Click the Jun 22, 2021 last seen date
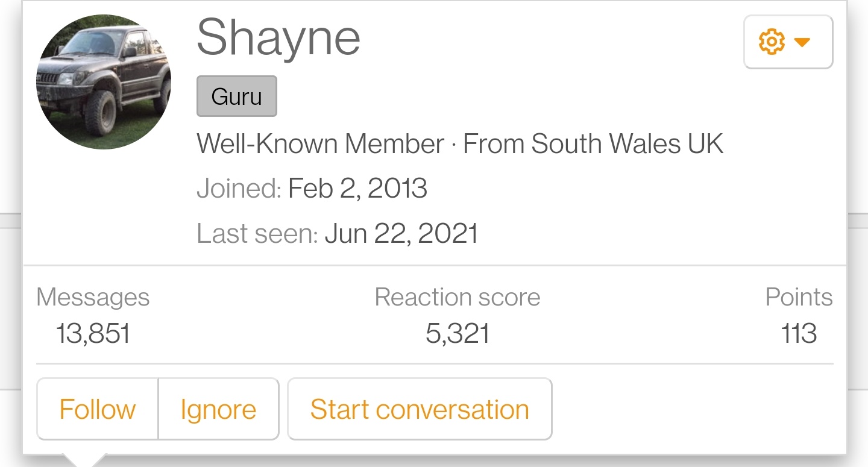Screen dimensions: 868x467 pos(401,234)
